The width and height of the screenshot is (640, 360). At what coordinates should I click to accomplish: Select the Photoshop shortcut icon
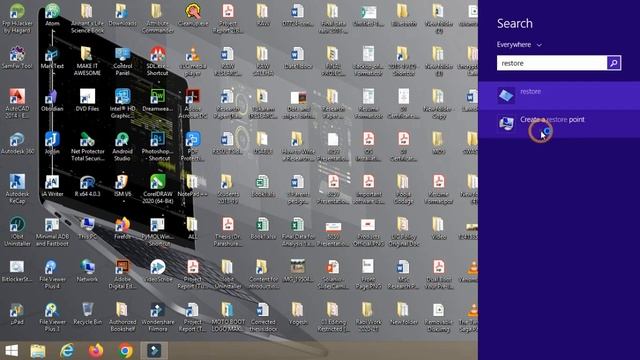tap(158, 146)
